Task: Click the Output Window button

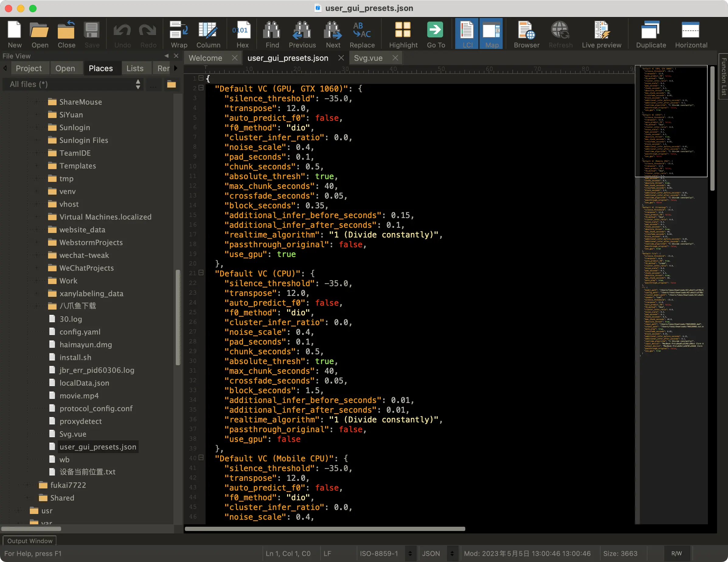Action: click(30, 541)
